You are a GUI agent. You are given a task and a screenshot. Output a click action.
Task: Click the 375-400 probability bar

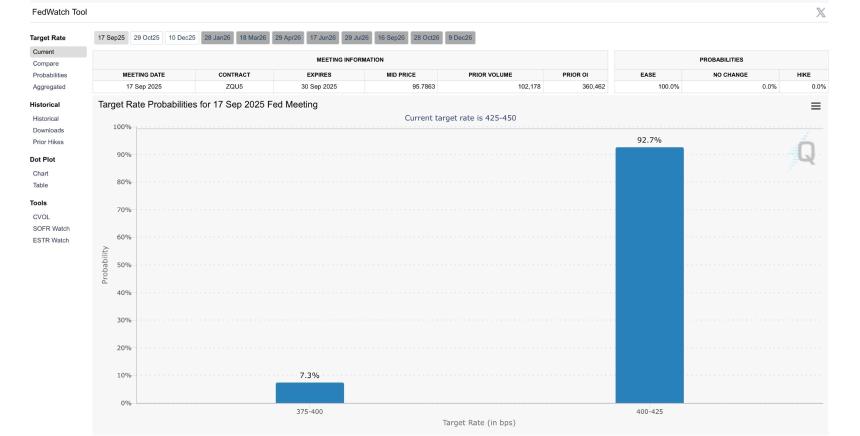click(309, 392)
